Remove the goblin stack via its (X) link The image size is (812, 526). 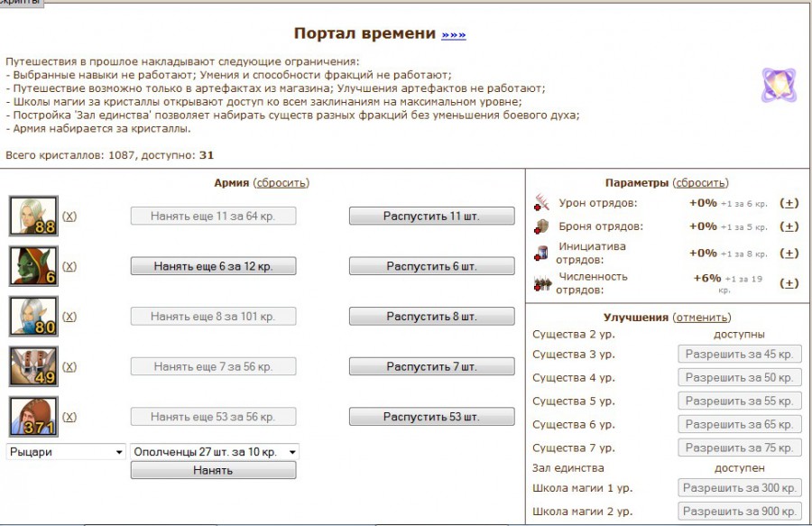coord(69,266)
